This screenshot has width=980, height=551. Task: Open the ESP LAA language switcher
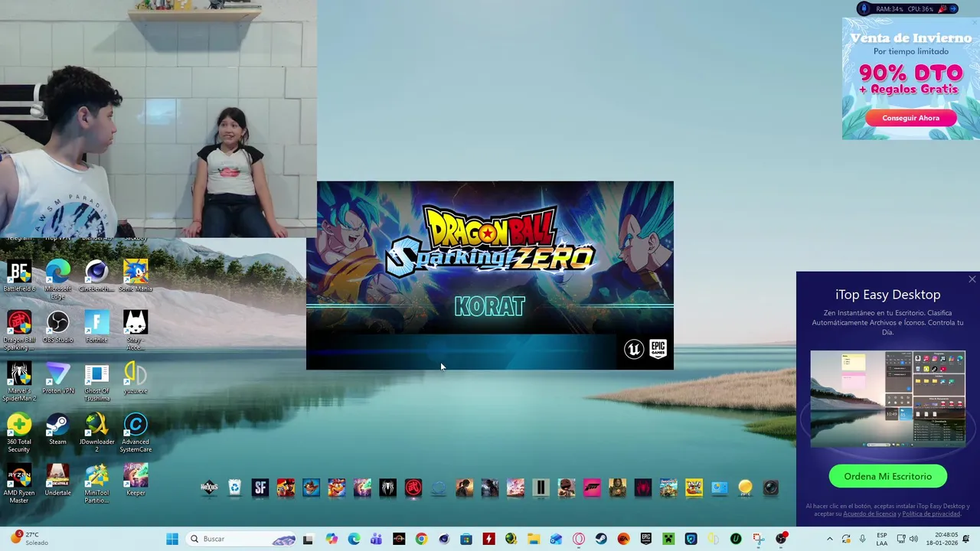tap(882, 539)
